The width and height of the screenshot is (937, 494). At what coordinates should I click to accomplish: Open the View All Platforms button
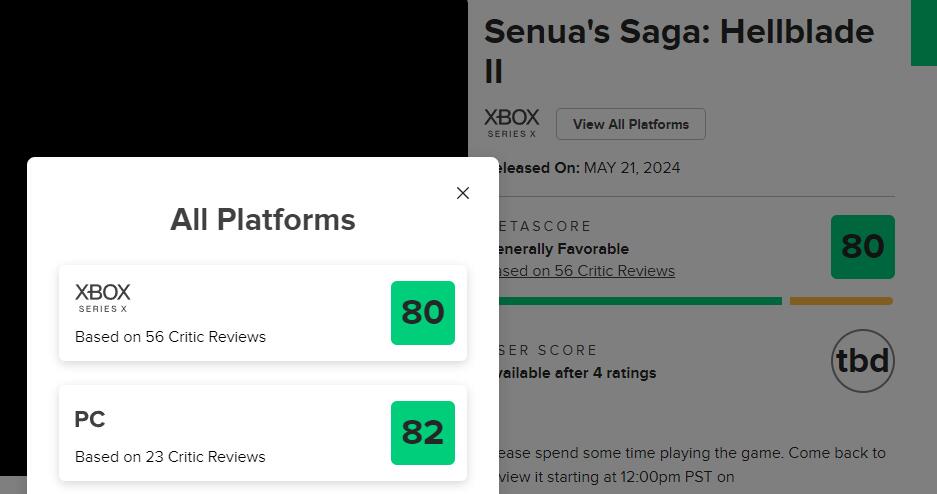630,124
